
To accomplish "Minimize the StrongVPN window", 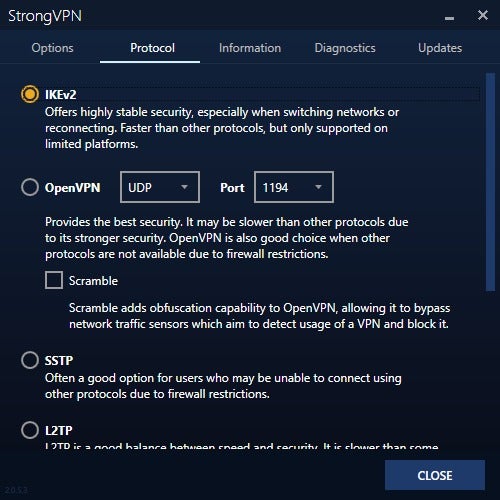I will 449,18.
